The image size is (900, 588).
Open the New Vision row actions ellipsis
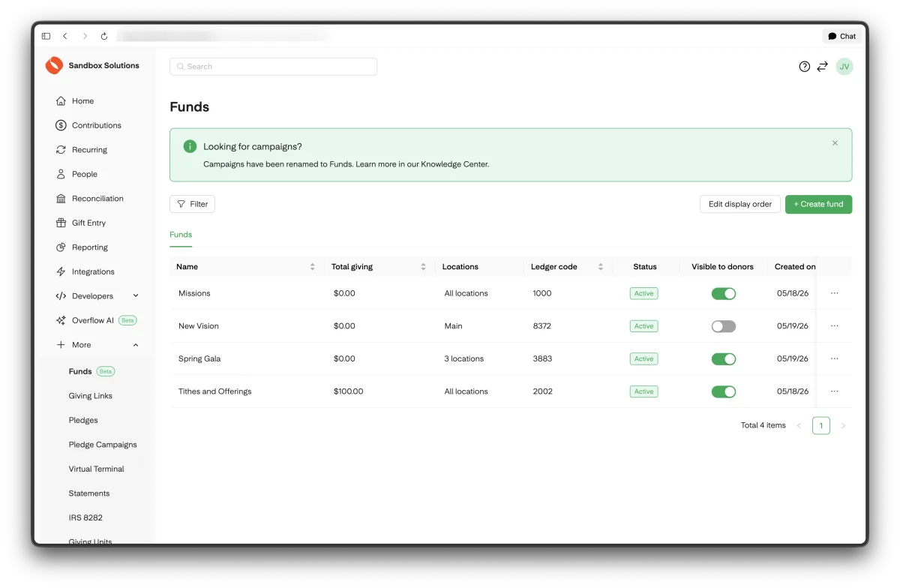[x=835, y=326]
